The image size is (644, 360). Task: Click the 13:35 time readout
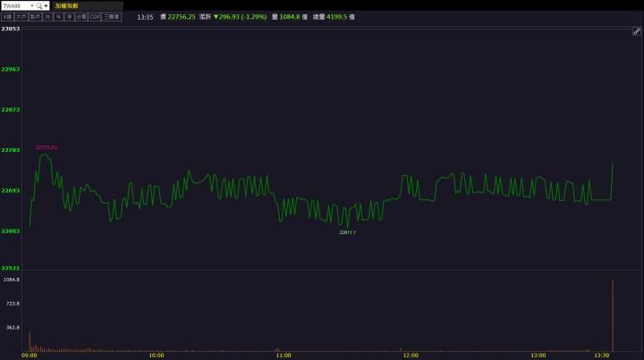[145, 17]
